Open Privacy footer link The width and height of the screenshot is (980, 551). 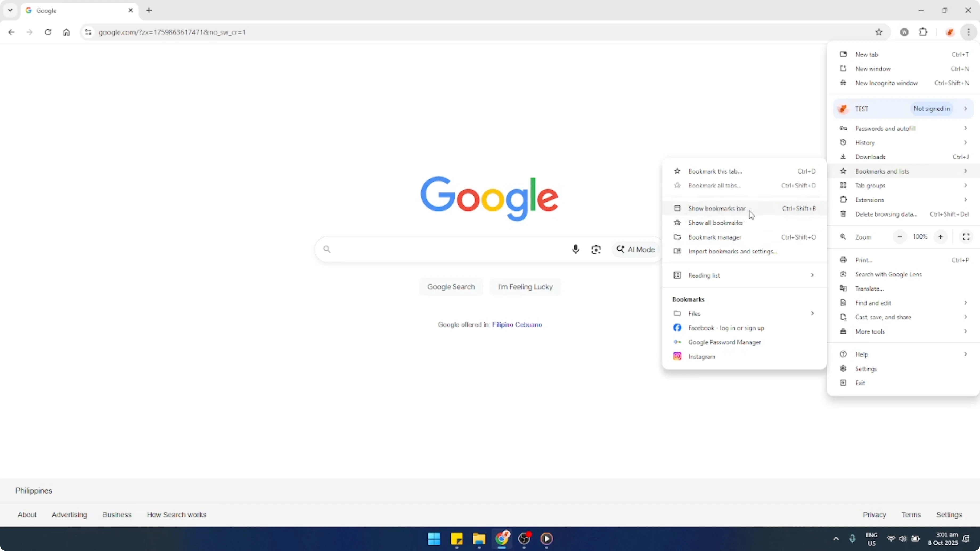[874, 515]
